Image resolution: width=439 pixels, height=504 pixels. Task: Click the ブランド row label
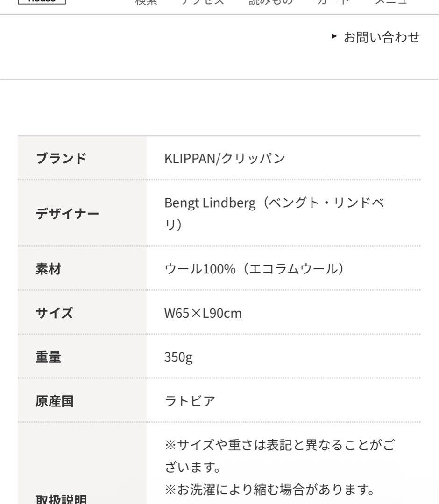click(61, 159)
